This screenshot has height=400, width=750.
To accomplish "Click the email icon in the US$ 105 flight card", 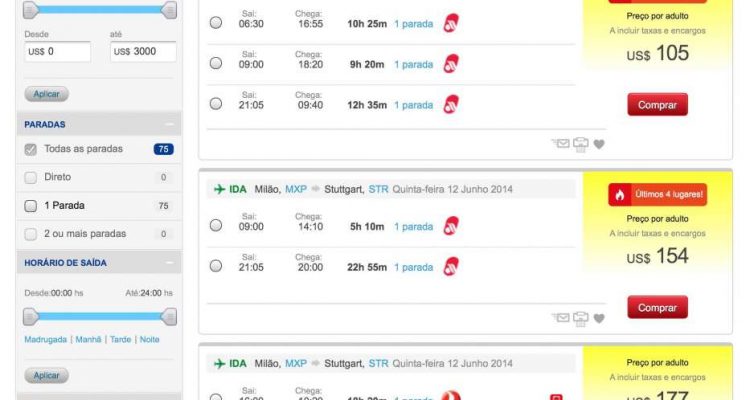I will (561, 143).
